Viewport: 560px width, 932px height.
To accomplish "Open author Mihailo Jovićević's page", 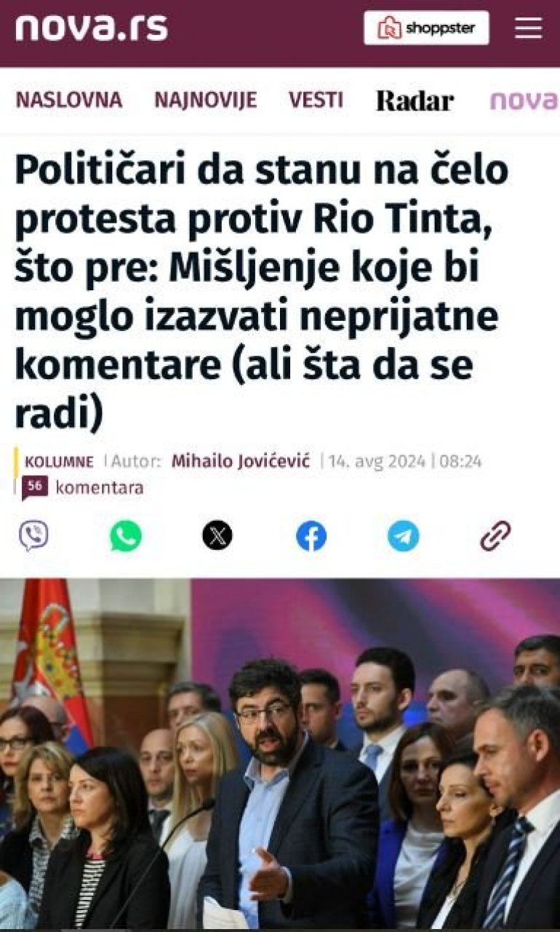I will 241,461.
